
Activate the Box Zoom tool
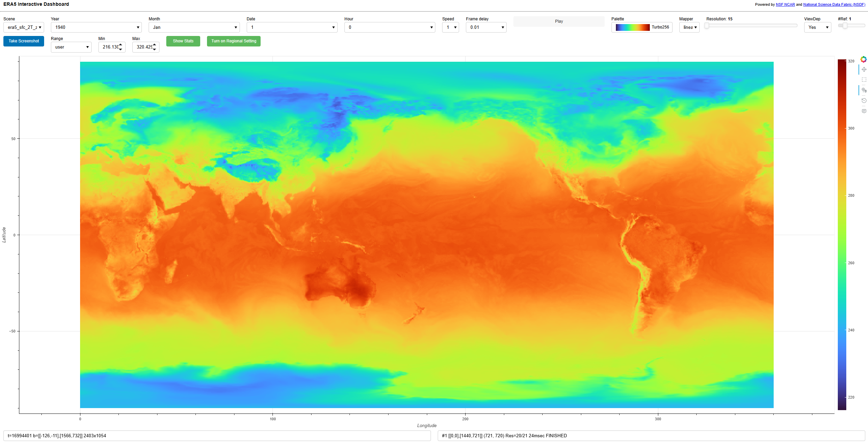coord(864,80)
